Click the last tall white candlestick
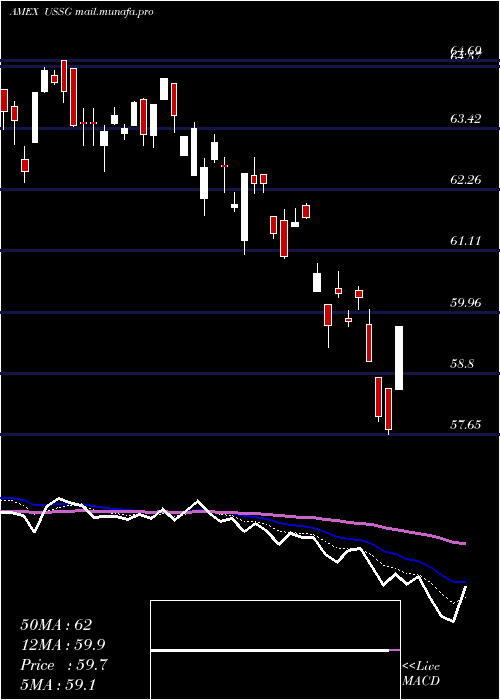Viewport: 500px width, 700px height. pos(399,358)
